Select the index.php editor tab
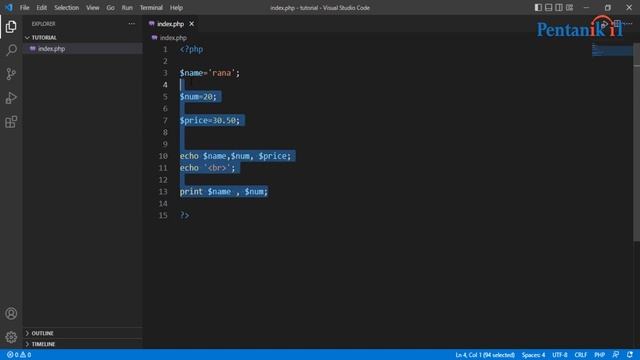The height and width of the screenshot is (360, 640). pyautogui.click(x=170, y=24)
